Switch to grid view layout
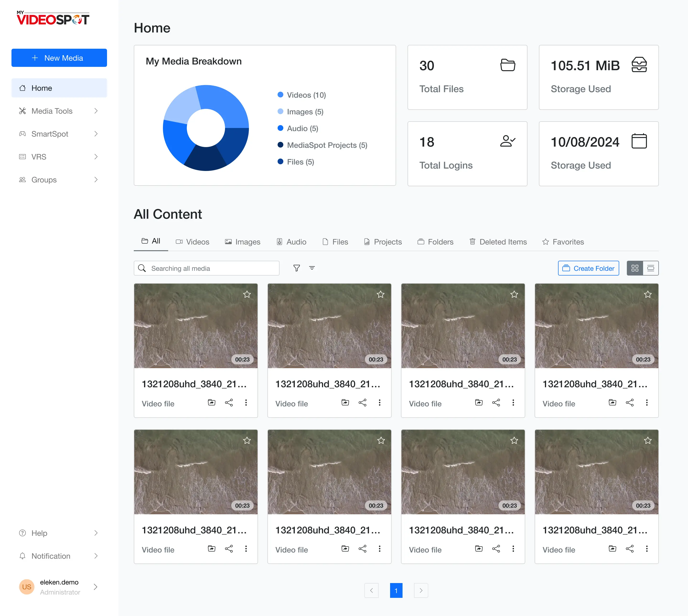Screen dimensions: 688x616 coord(634,268)
